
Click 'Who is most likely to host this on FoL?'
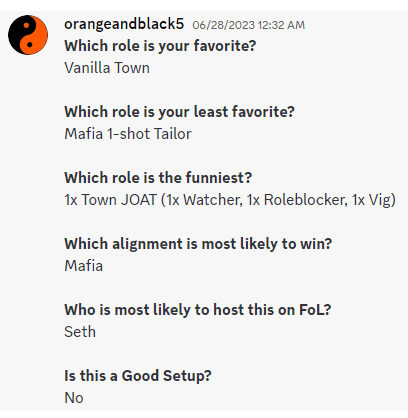[x=198, y=309]
